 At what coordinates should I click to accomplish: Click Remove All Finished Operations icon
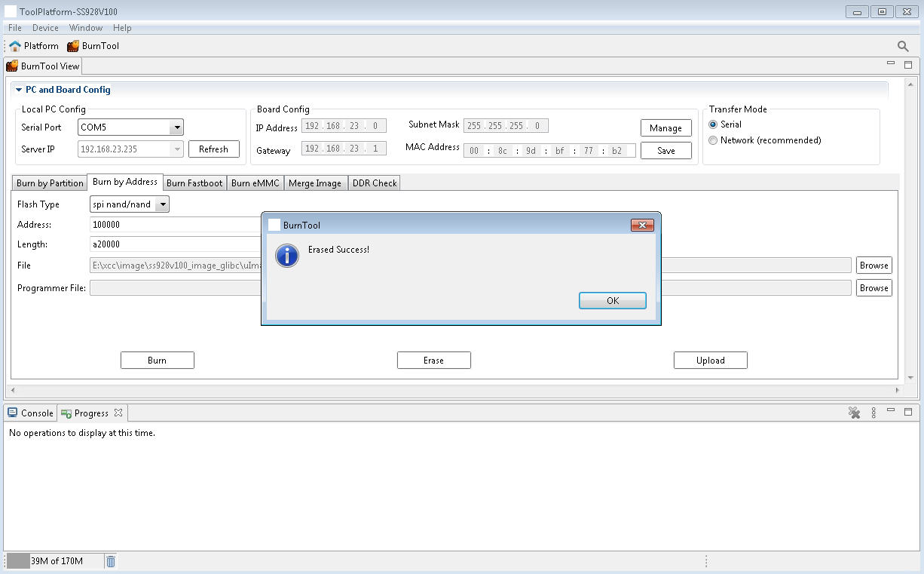coord(854,413)
